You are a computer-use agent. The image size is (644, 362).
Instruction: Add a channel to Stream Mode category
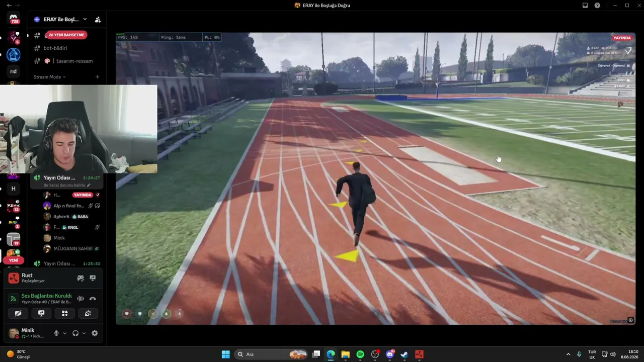[97, 77]
